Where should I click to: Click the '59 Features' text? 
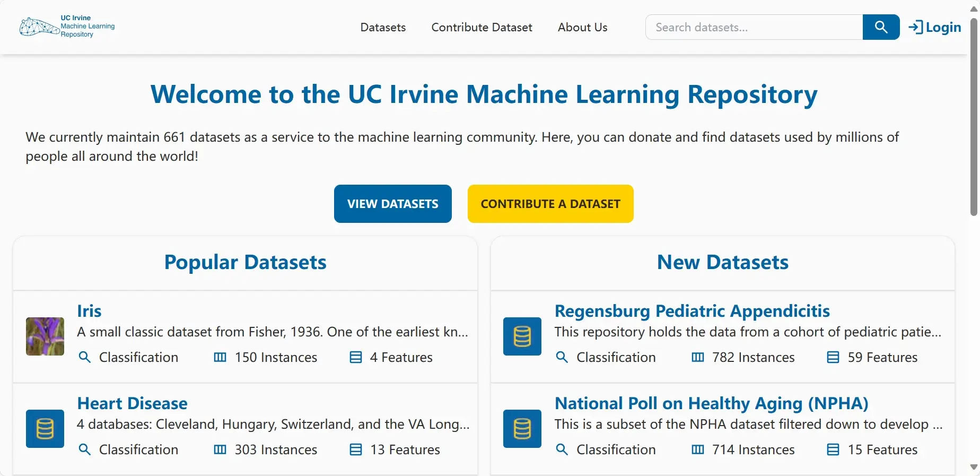tap(882, 357)
